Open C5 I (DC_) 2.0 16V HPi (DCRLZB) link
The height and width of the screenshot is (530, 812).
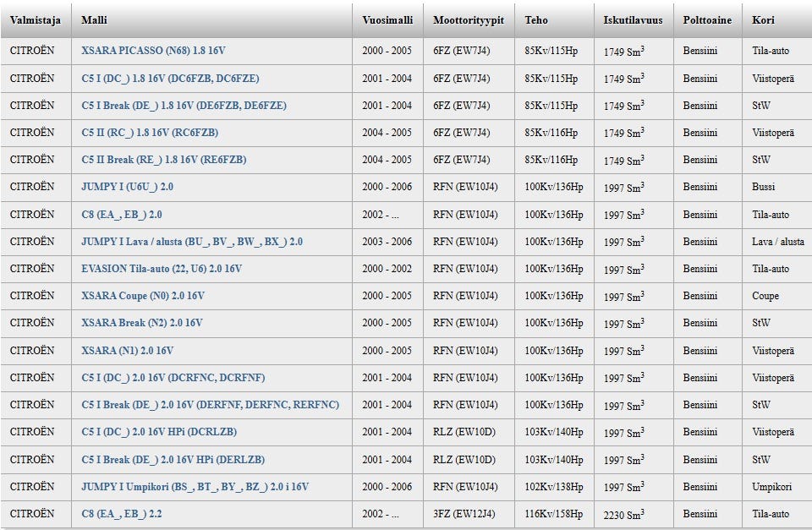tap(159, 432)
